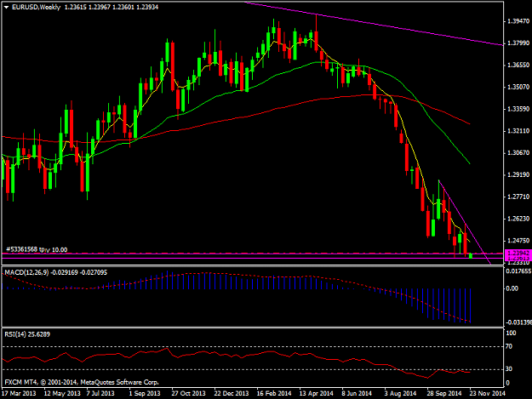This screenshot has width=532, height=399.
Task: Select the 1 Sep 2013 date label
Action: [145, 393]
